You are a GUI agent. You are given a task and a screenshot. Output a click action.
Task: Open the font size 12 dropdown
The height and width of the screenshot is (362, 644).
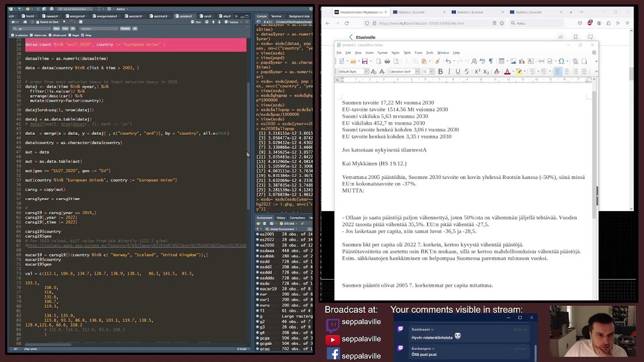click(431, 71)
